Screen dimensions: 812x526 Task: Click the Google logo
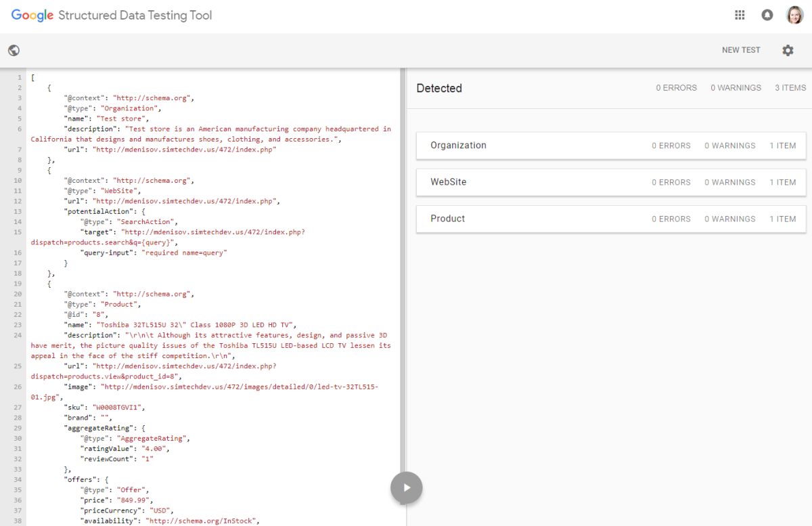pyautogui.click(x=32, y=15)
